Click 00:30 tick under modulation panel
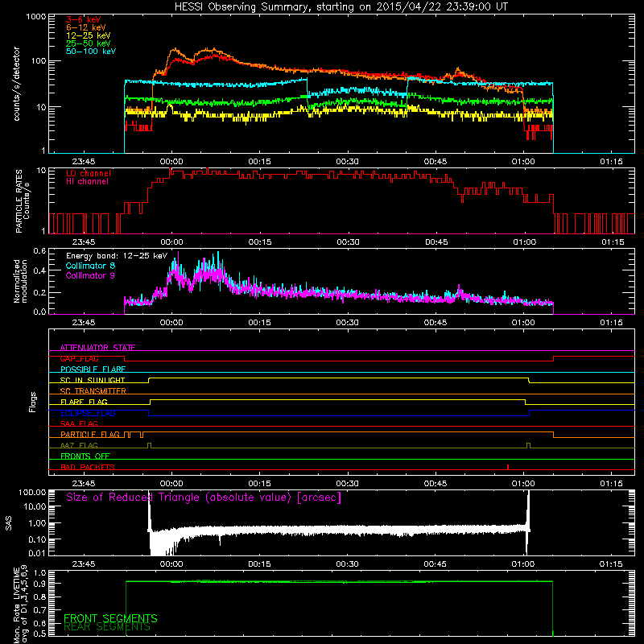The width and height of the screenshot is (644, 644). [x=348, y=323]
